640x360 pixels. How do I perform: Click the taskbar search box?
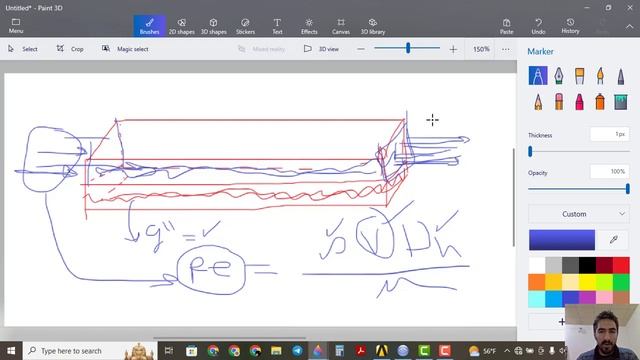90,351
